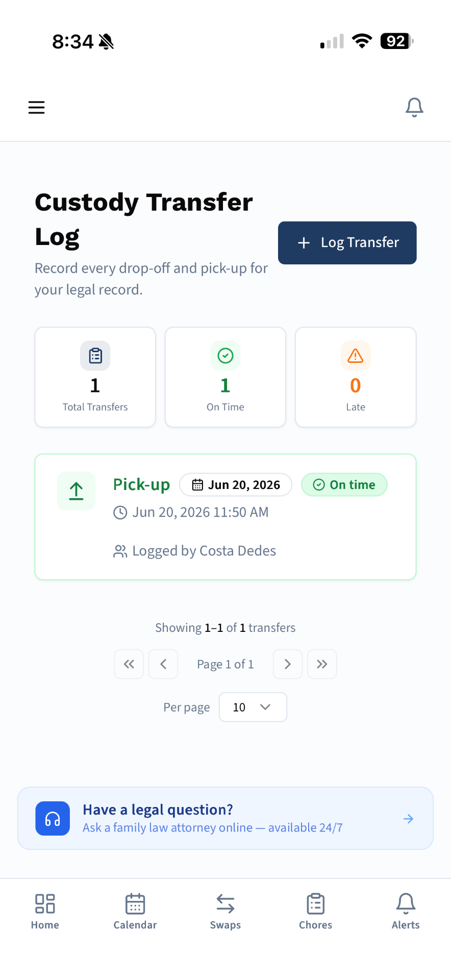Open Have a legal question link
The height and width of the screenshot is (980, 451).
click(225, 818)
